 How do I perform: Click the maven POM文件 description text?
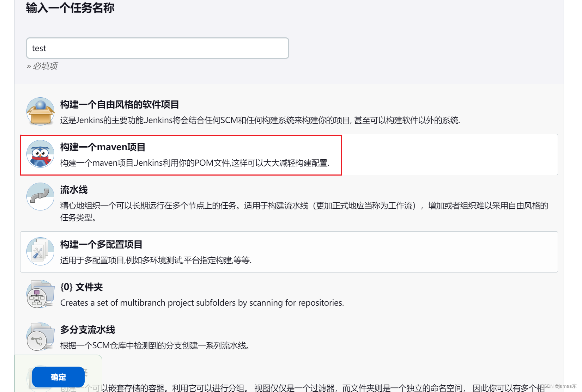pos(195,163)
